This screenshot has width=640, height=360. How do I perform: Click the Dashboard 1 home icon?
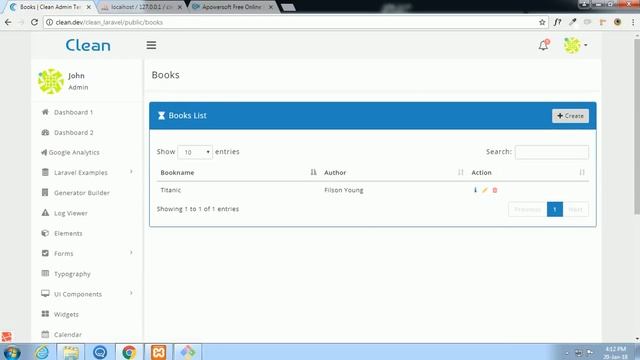(45, 112)
